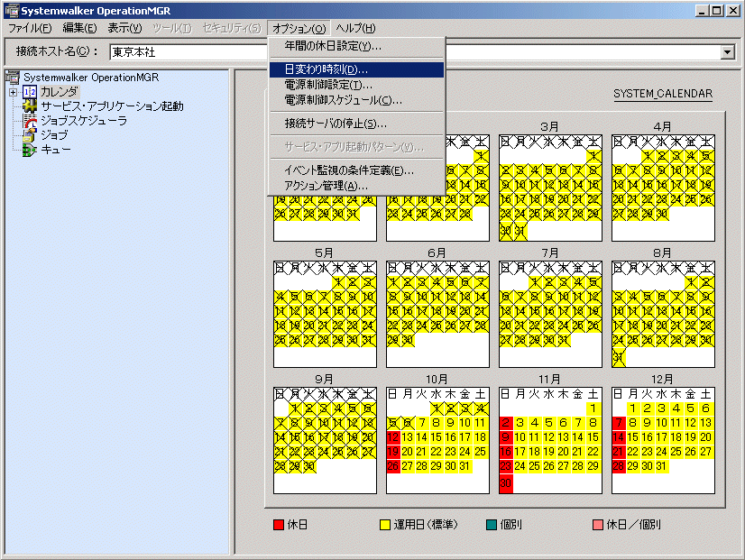Select day 31 in 10月 calendar
This screenshot has height=560, width=745.
pyautogui.click(x=464, y=466)
